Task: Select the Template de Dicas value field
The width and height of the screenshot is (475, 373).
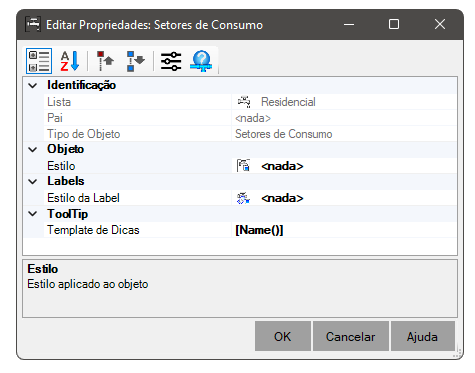Action: point(344,230)
